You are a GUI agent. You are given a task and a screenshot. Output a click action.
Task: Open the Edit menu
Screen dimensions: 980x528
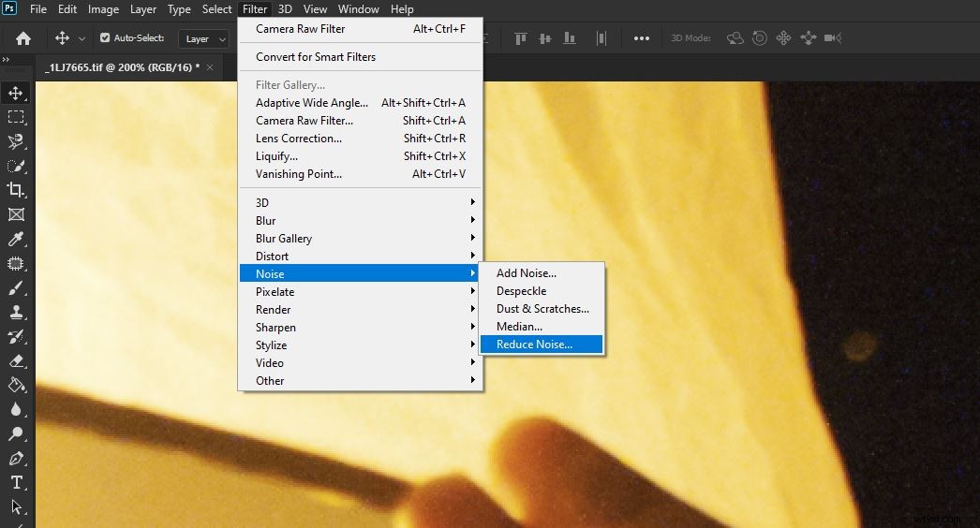(67, 9)
